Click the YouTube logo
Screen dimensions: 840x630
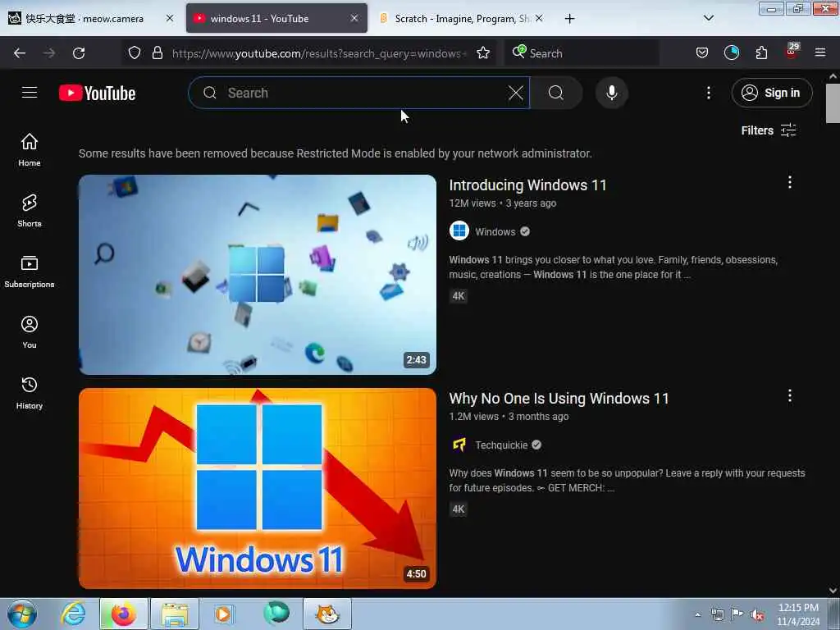(x=97, y=94)
